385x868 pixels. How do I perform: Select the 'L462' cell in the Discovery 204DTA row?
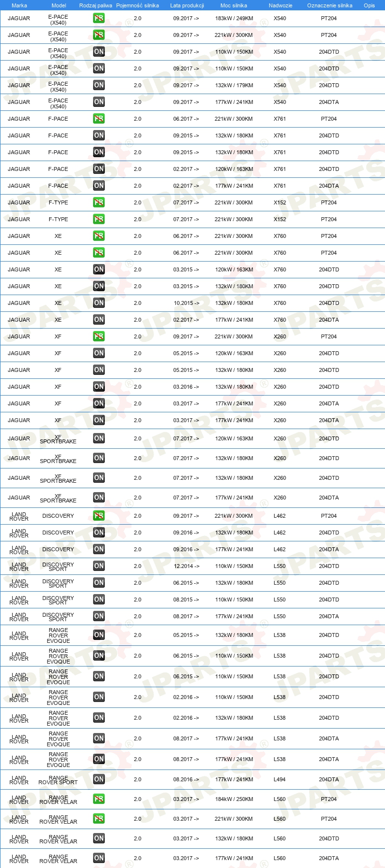[x=280, y=549]
